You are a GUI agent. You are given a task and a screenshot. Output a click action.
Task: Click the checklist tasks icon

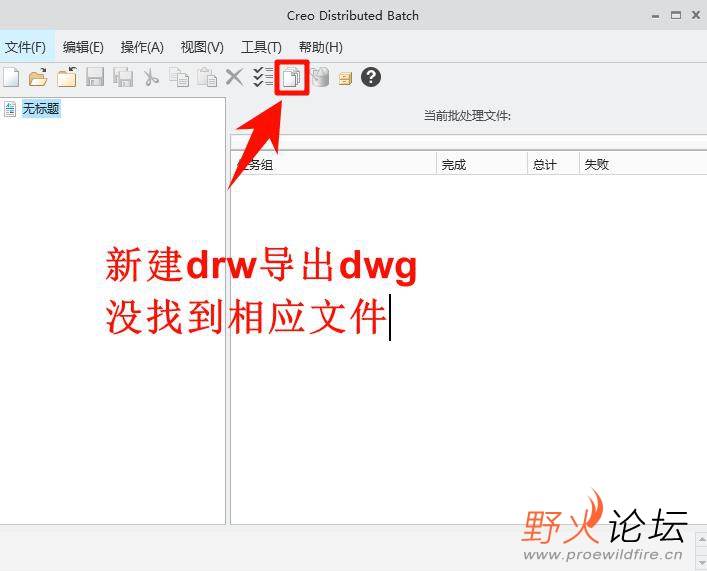coord(263,77)
